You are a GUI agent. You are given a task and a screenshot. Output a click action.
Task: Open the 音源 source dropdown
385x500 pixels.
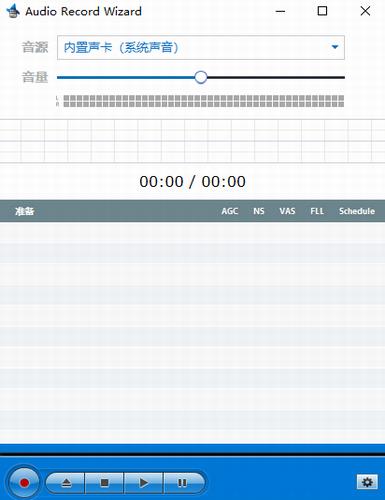(x=201, y=48)
